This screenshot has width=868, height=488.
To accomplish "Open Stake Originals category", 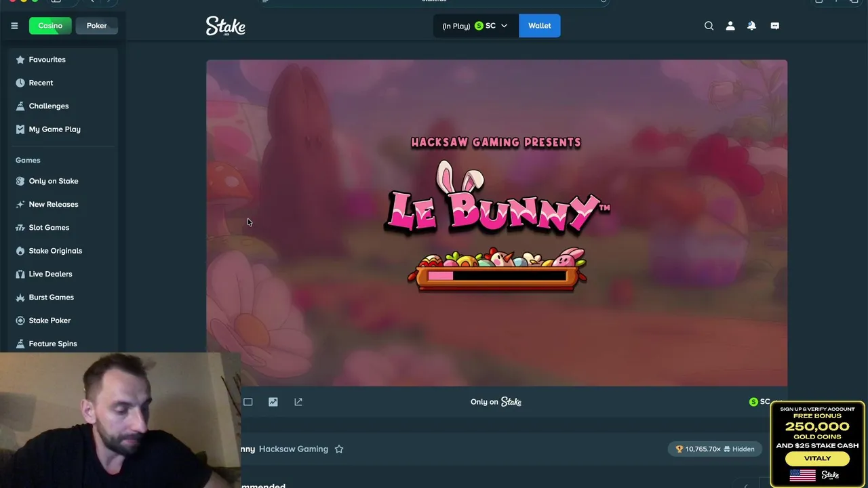I will [64, 251].
